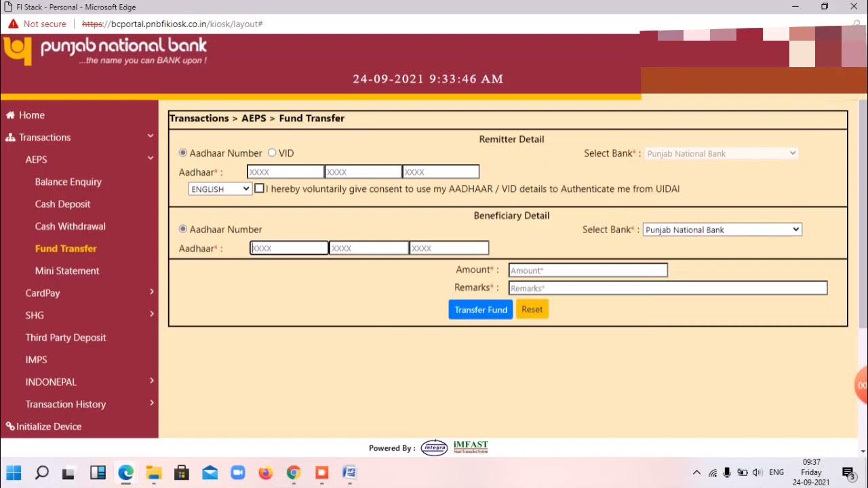Click Microsoft Edge taskbar icon
Viewport: 868px width, 488px height.
(125, 472)
